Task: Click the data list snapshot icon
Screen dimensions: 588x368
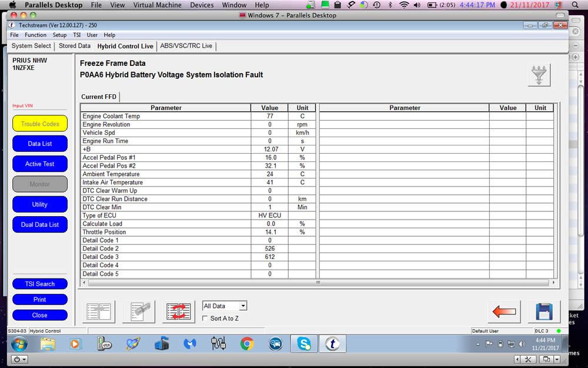Action: tap(139, 311)
